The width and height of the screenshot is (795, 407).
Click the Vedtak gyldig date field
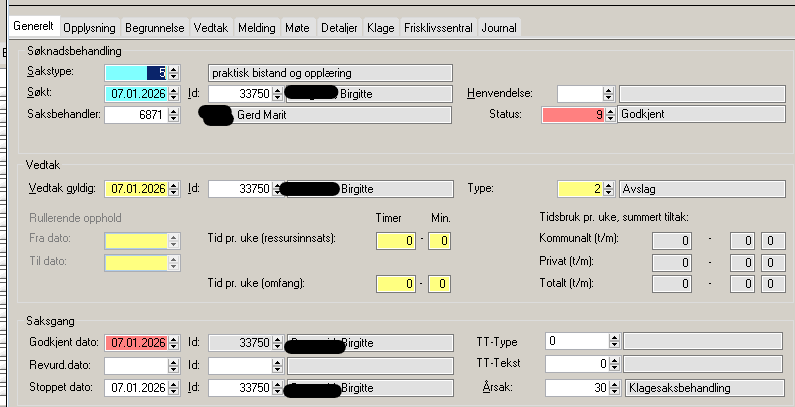pos(135,188)
